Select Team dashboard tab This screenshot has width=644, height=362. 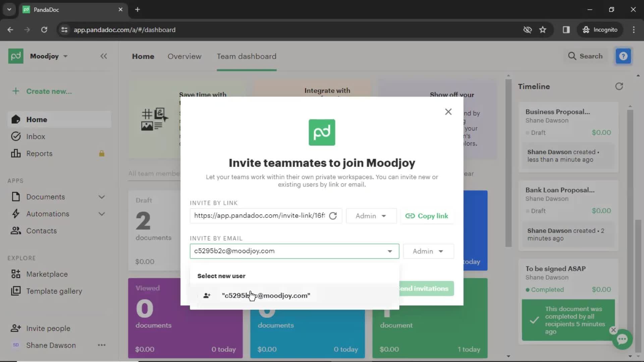tap(247, 56)
